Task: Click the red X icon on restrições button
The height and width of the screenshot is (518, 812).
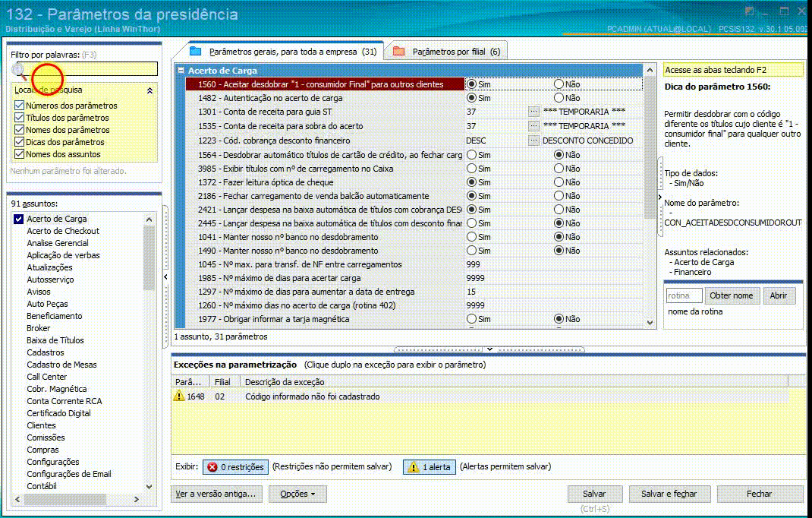Action: pos(212,466)
